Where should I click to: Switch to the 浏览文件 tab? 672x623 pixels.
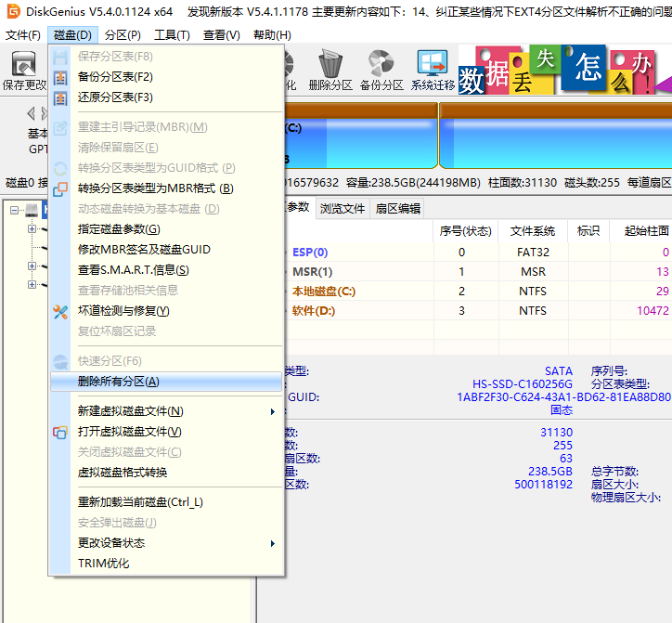click(342, 208)
